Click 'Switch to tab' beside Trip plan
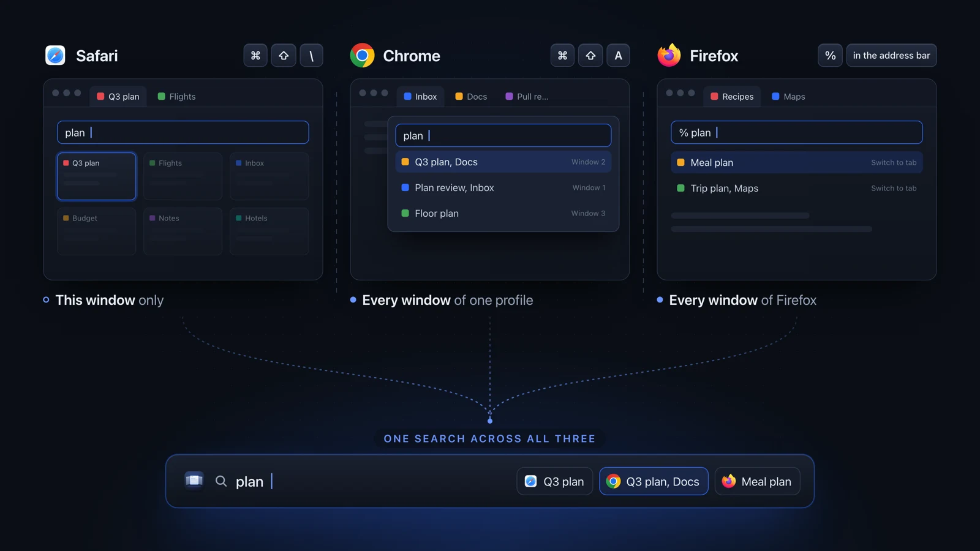The width and height of the screenshot is (980, 551). pyautogui.click(x=894, y=188)
